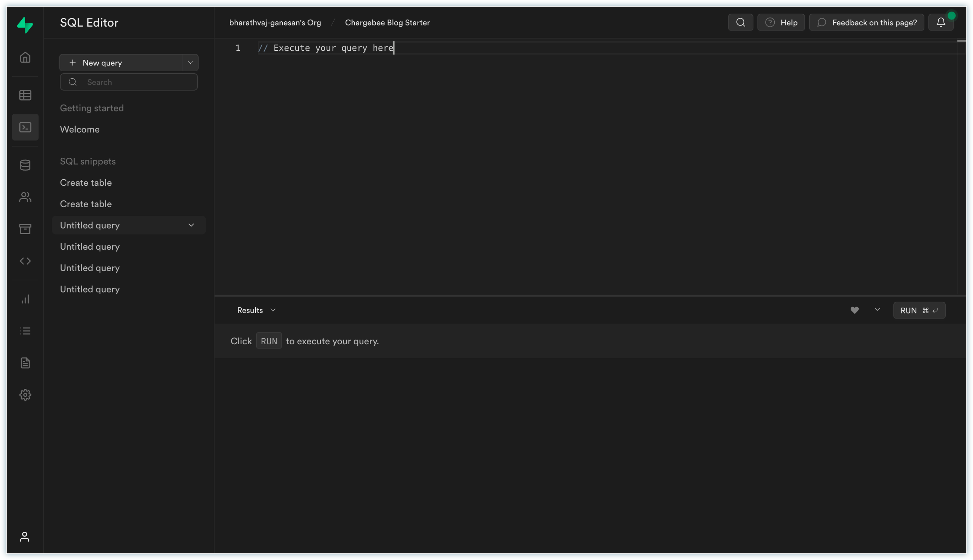Click the RUN button
973x560 pixels.
919,310
